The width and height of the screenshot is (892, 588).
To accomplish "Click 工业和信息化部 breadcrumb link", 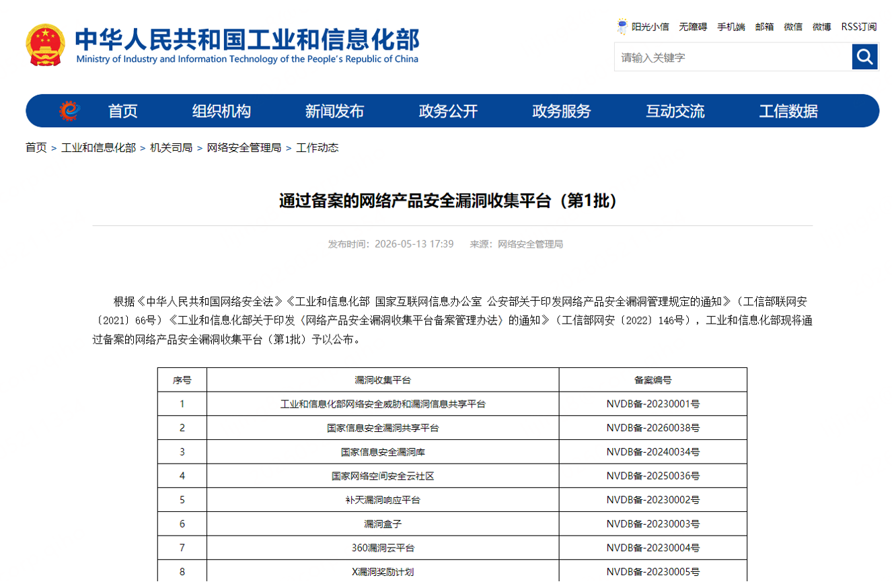I will 98,147.
